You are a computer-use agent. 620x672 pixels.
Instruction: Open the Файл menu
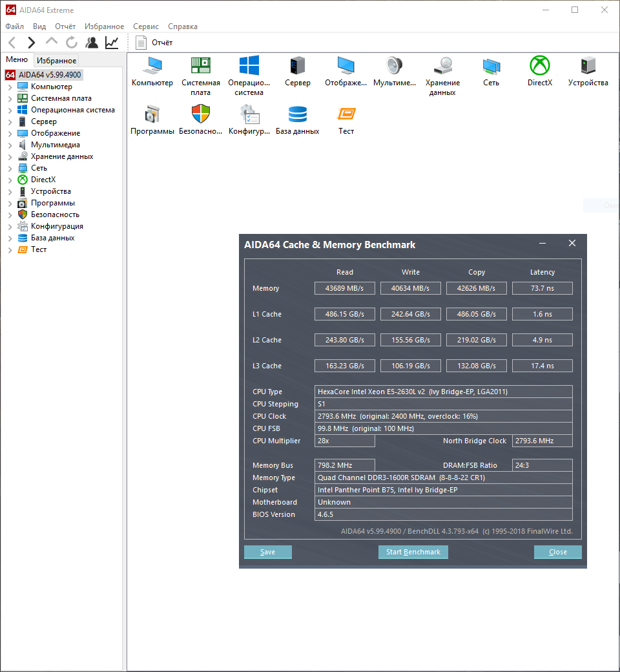pyautogui.click(x=14, y=26)
